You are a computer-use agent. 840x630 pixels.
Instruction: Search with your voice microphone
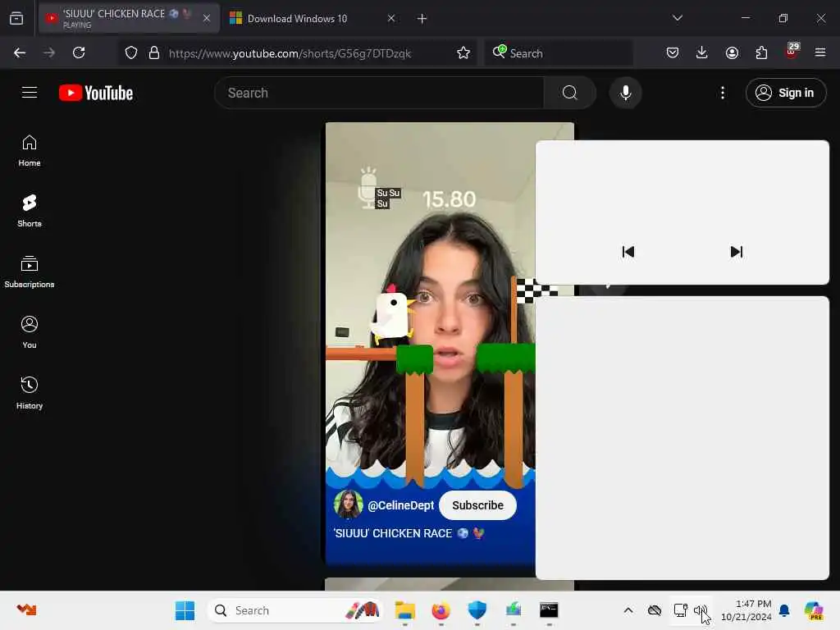coord(625,94)
